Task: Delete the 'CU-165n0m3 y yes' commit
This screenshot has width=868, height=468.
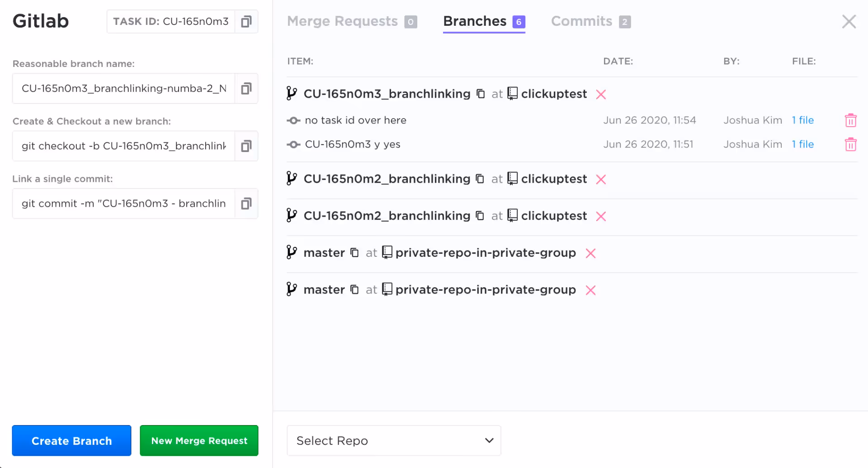Action: [850, 145]
